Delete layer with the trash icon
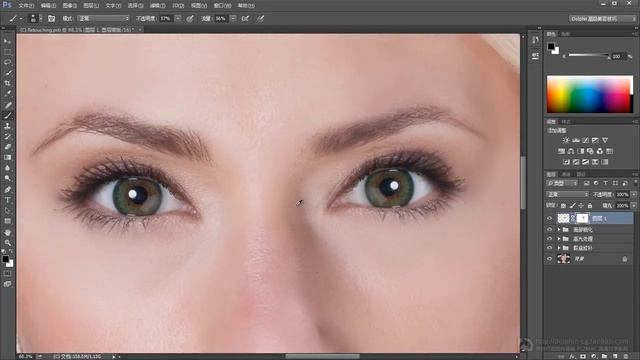Viewport: 640px width, 360px height. [626, 356]
